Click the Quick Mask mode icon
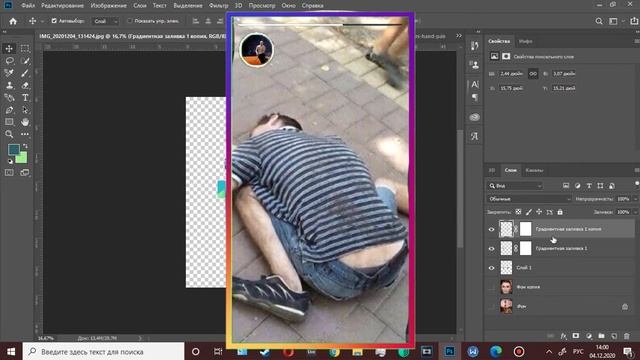 pyautogui.click(x=9, y=173)
